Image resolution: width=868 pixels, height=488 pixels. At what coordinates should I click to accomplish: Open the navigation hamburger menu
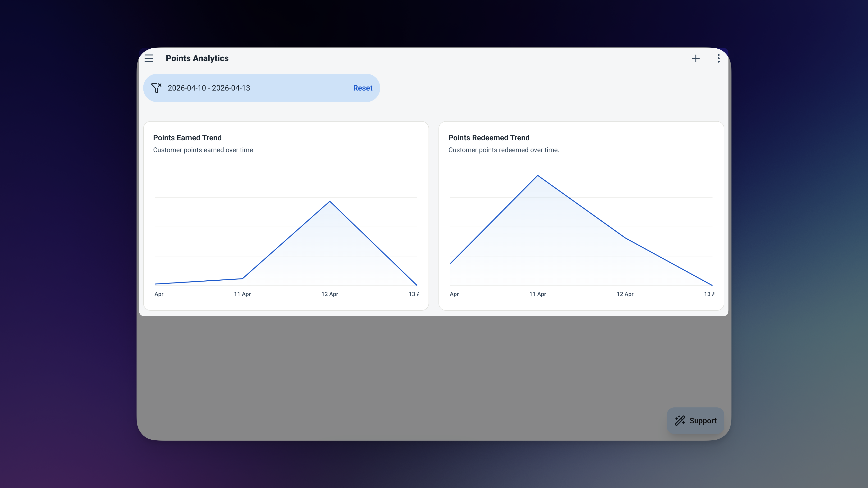click(149, 58)
